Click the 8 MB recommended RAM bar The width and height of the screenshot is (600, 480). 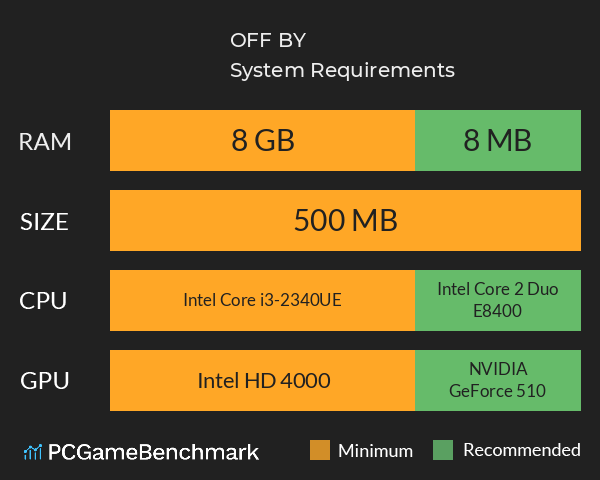[497, 141]
